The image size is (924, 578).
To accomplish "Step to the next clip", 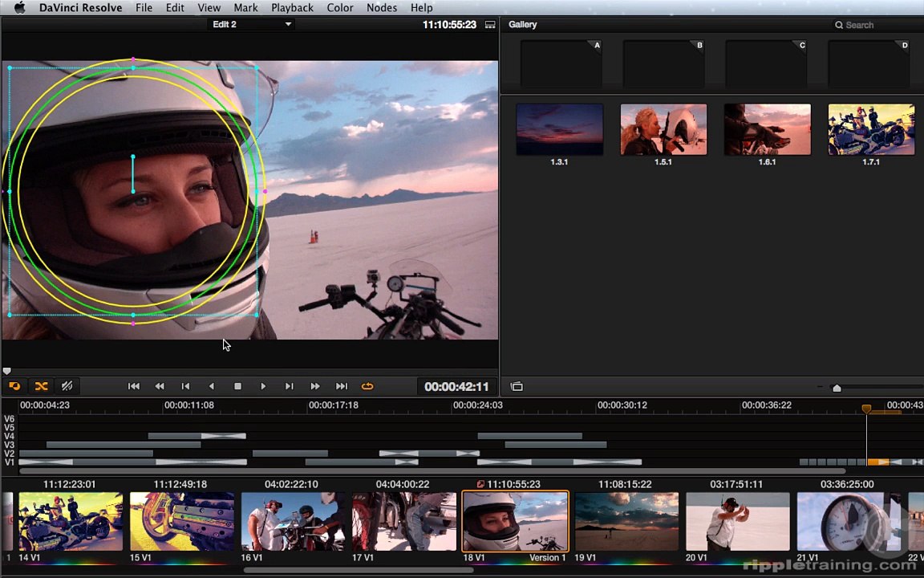I will point(290,386).
